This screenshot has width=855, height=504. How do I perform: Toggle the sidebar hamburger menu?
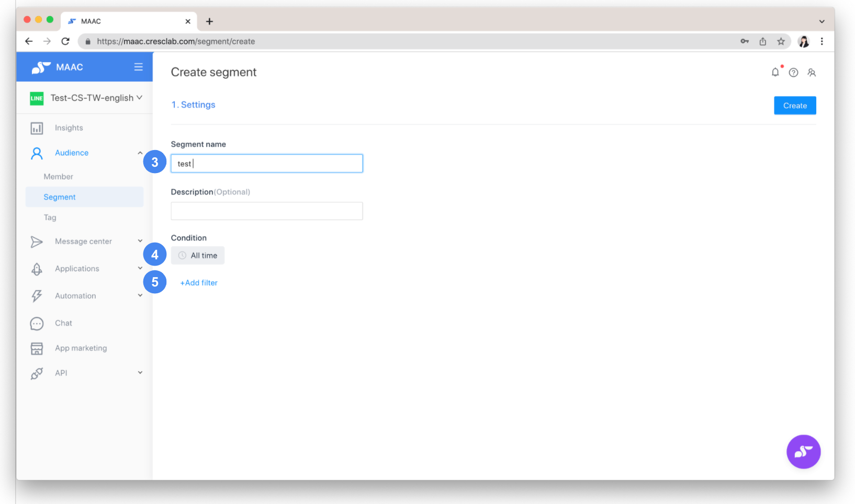coord(138,67)
